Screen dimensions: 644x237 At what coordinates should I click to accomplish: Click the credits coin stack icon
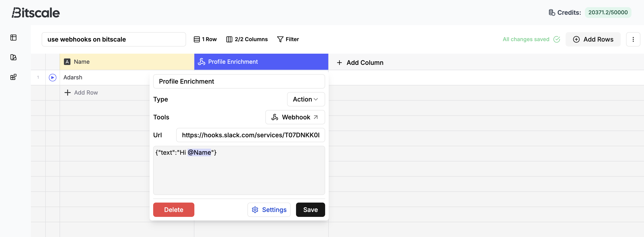(x=552, y=13)
